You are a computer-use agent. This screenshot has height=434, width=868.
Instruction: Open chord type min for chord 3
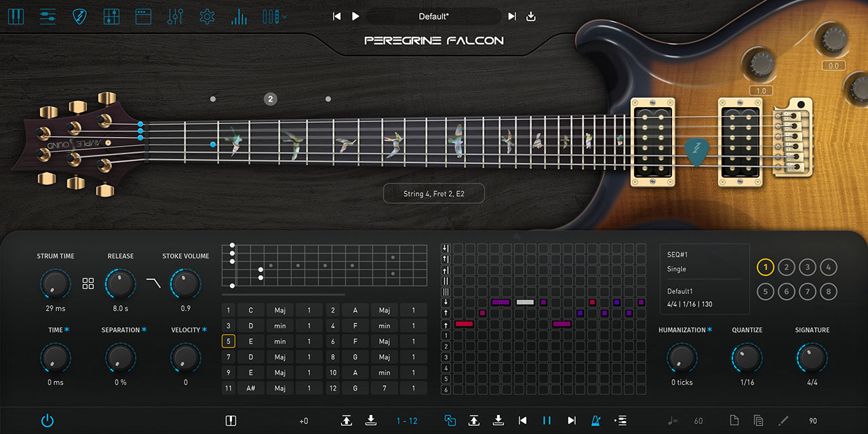280,326
